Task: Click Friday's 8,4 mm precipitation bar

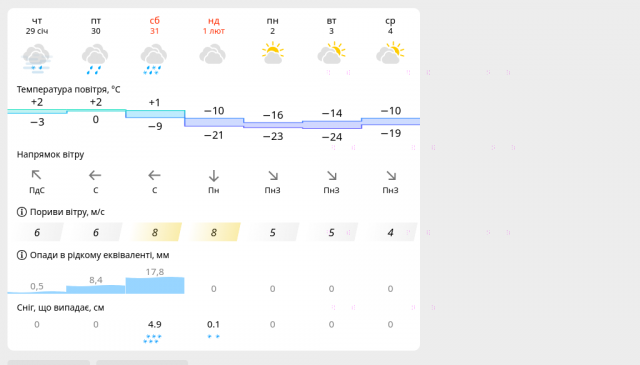Action: (x=96, y=289)
